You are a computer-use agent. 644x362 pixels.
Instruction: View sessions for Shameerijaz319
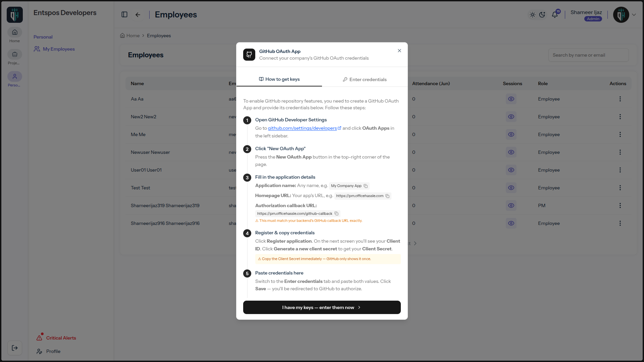(x=511, y=205)
